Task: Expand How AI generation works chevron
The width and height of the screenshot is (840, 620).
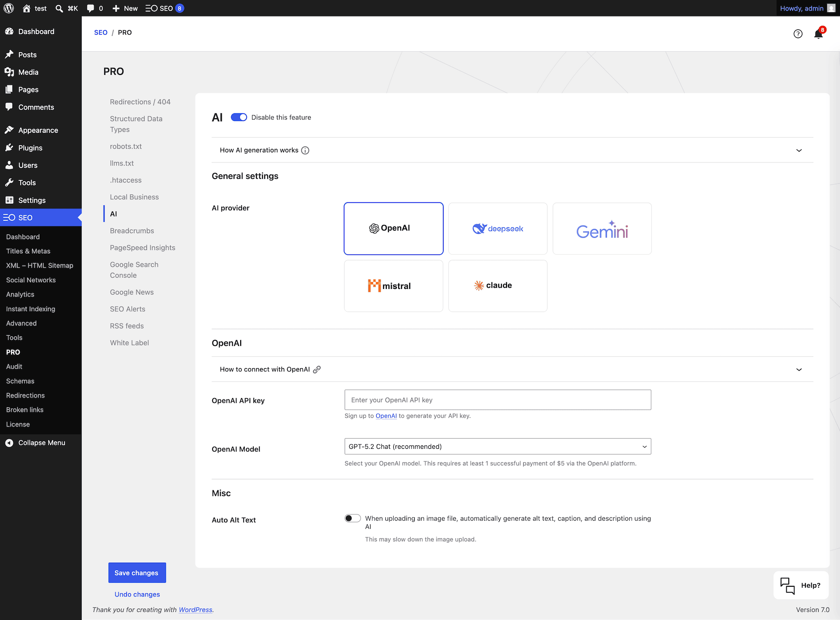Action: pyautogui.click(x=799, y=150)
